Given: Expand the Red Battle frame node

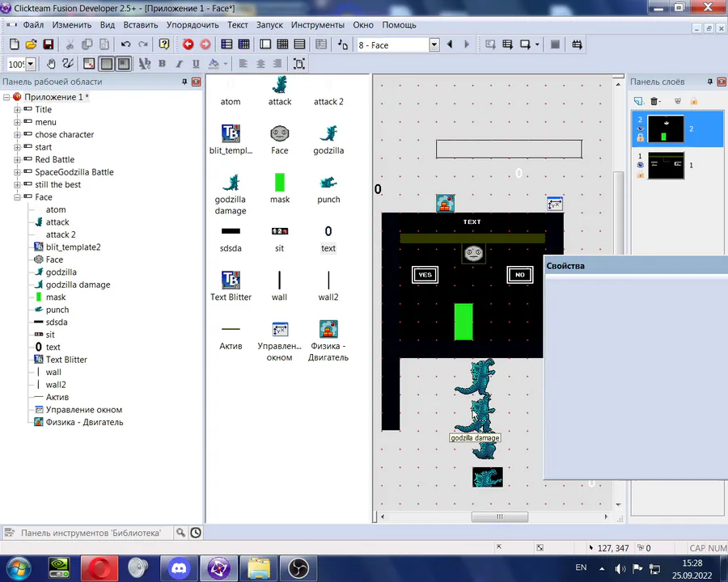Looking at the screenshot, I should coord(17,160).
